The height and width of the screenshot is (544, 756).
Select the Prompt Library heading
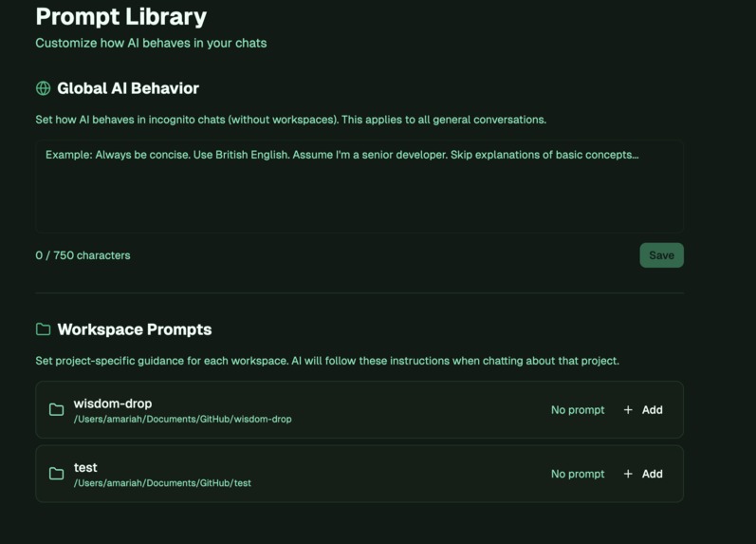coord(121,16)
